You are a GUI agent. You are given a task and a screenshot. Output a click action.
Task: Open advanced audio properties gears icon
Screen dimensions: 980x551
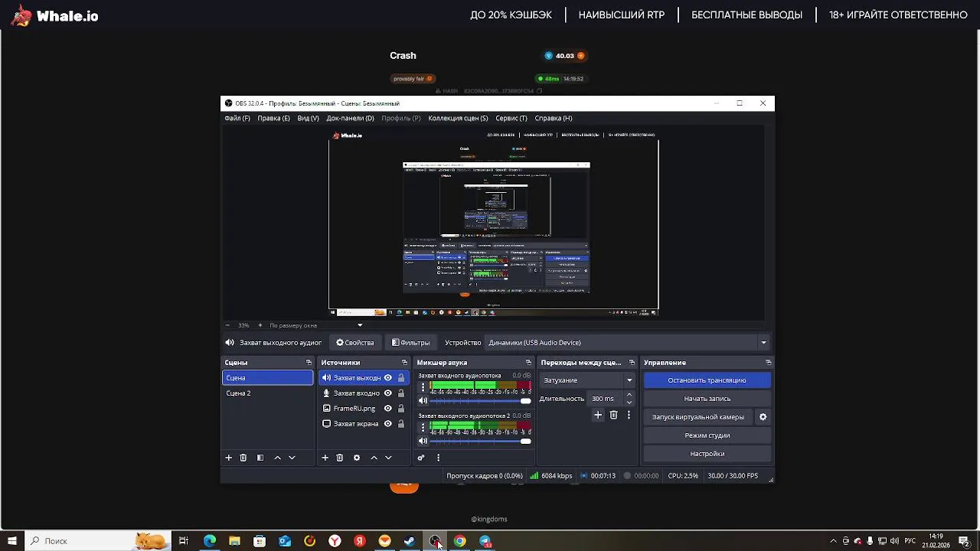(421, 458)
